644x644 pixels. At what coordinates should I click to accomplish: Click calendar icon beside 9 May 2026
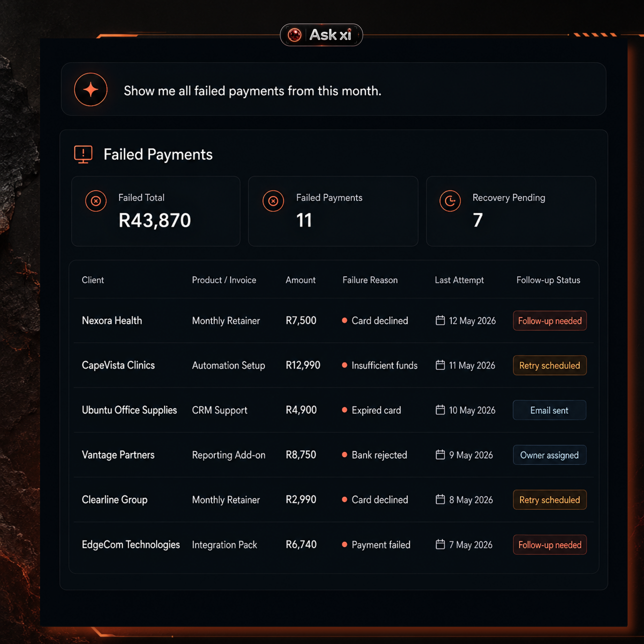coord(440,455)
